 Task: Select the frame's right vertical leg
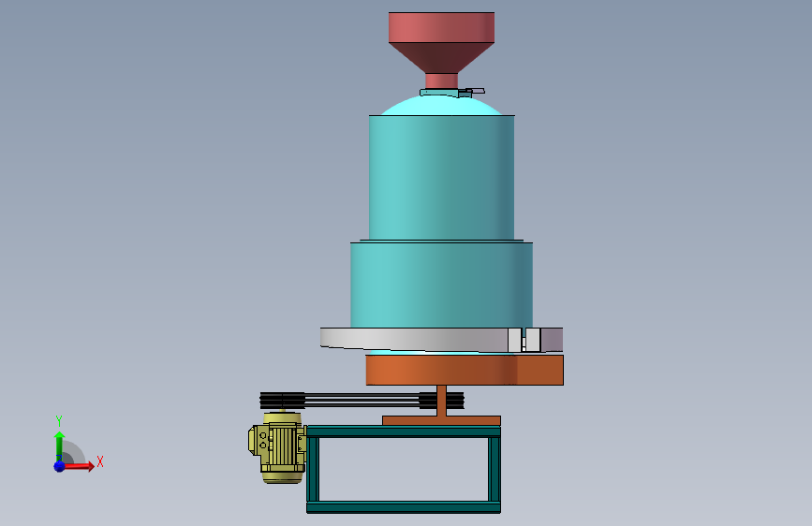coord(494,469)
